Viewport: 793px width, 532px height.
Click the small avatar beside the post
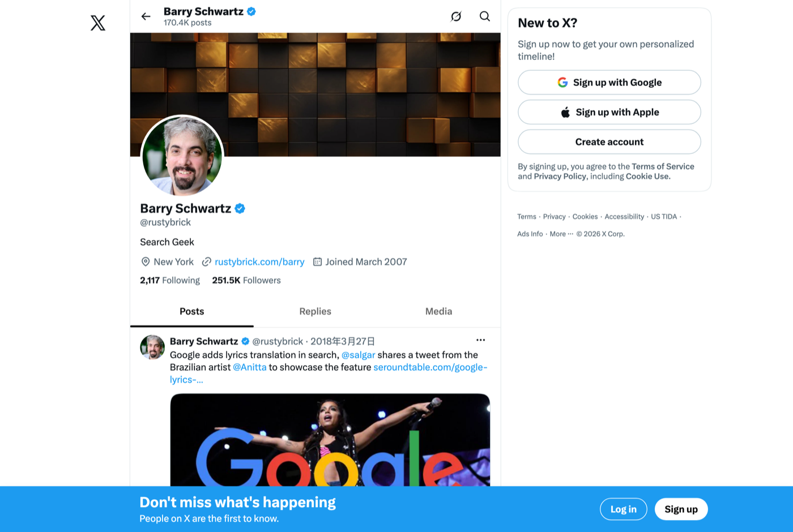[x=152, y=347]
